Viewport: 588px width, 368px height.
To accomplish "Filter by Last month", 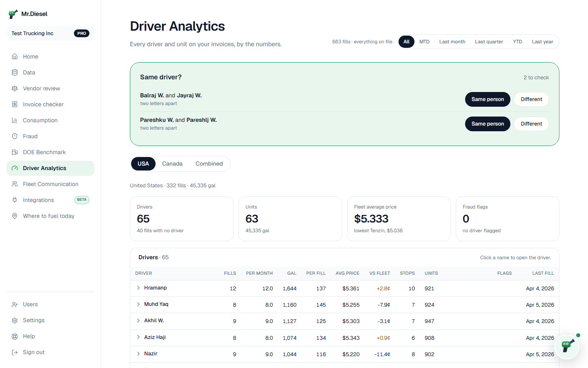I will (x=452, y=42).
